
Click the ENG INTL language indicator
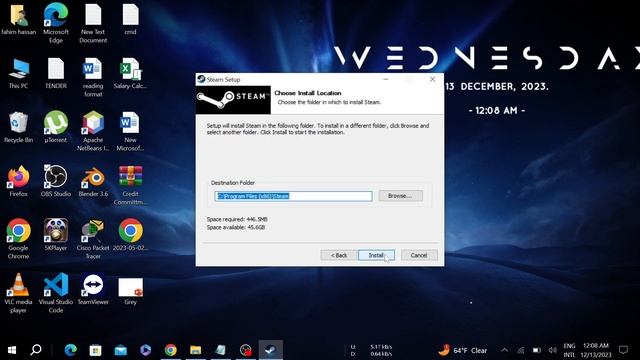[x=569, y=350]
